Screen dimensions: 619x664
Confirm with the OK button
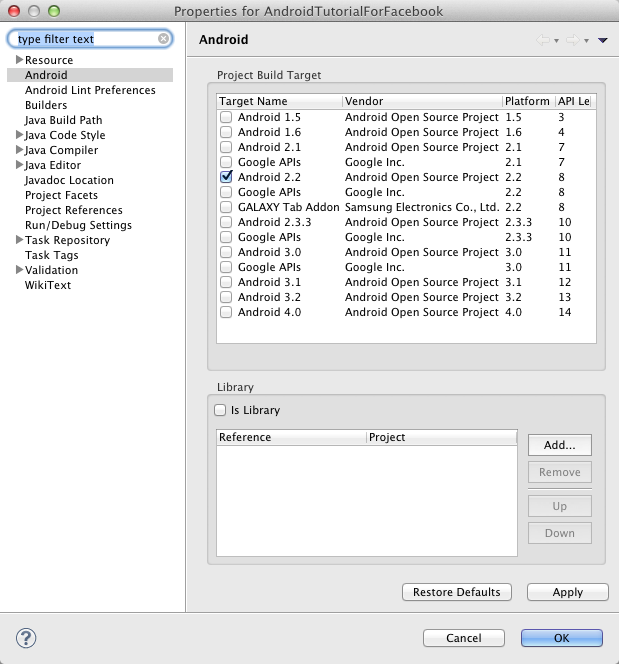[562, 638]
